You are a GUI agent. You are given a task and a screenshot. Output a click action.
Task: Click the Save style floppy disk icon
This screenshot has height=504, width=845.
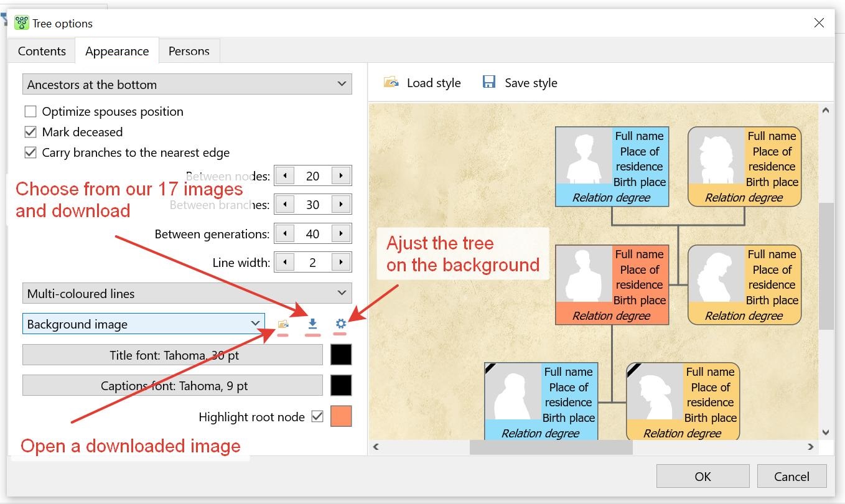pos(489,82)
